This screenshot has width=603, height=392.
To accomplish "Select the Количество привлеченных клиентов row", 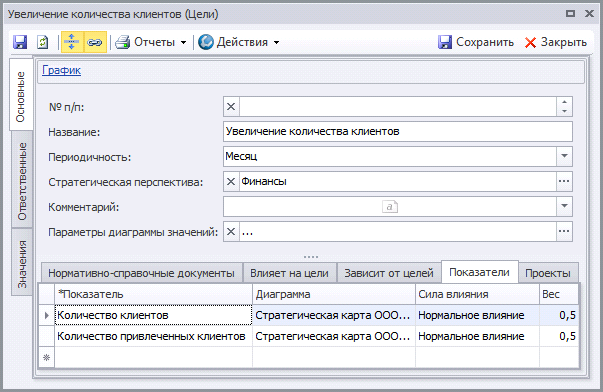I will pyautogui.click(x=309, y=336).
